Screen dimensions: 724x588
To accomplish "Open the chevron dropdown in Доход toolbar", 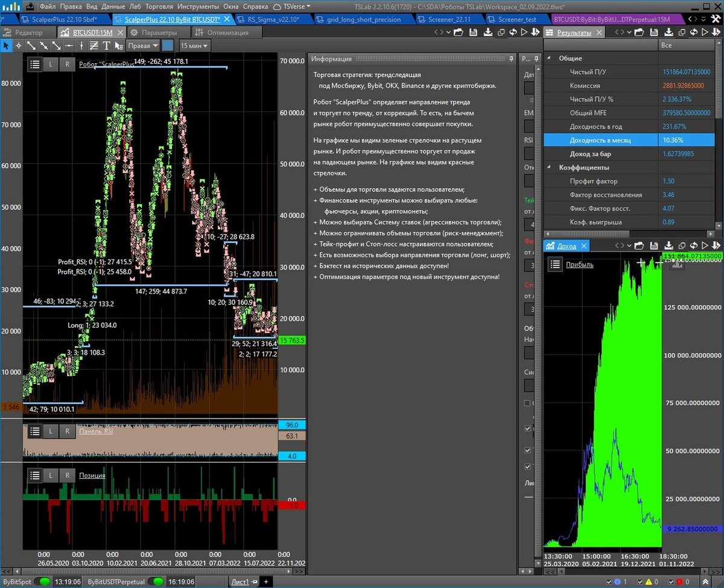I will (x=629, y=245).
